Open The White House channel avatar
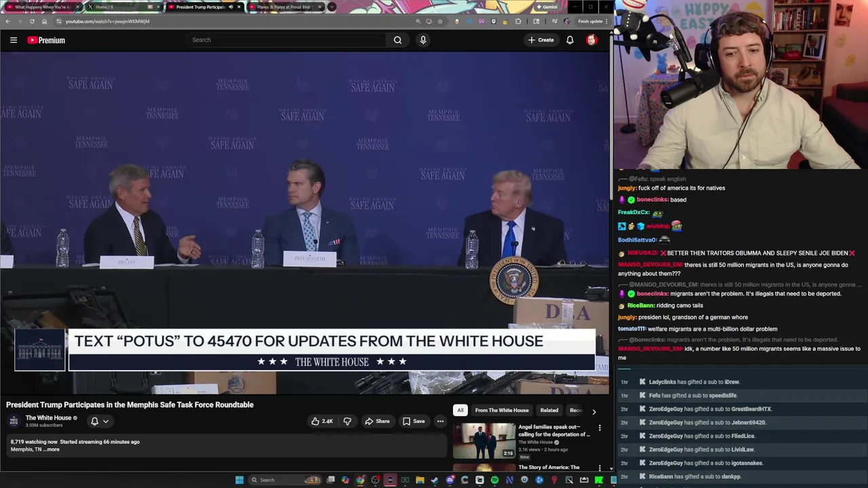The image size is (868, 488). click(x=14, y=422)
